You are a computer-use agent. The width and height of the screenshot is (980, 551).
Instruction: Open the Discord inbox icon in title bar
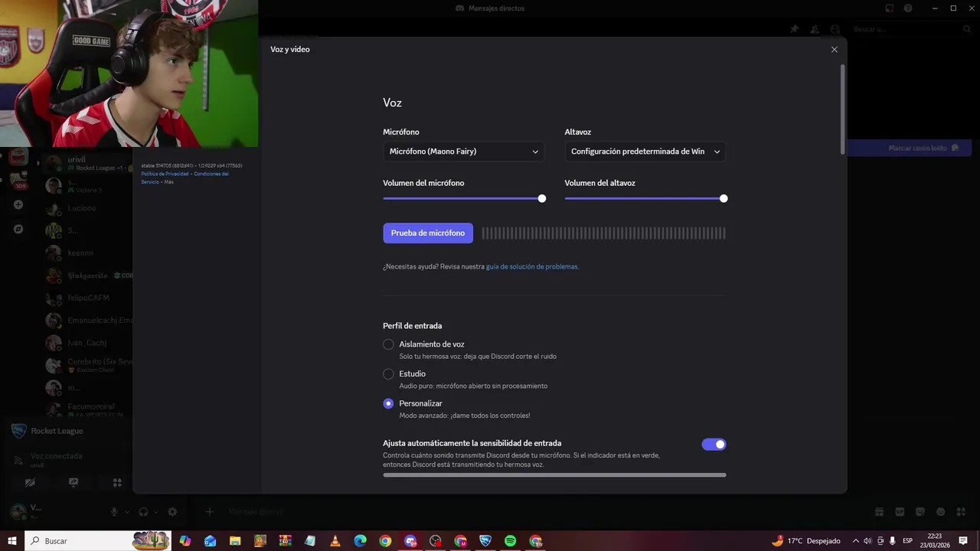tap(890, 8)
